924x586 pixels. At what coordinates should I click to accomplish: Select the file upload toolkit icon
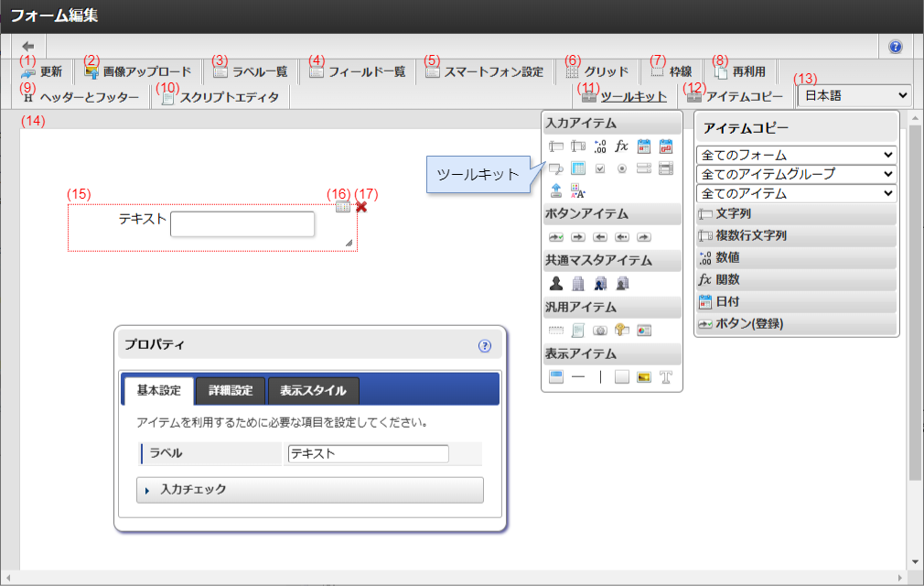(555, 190)
